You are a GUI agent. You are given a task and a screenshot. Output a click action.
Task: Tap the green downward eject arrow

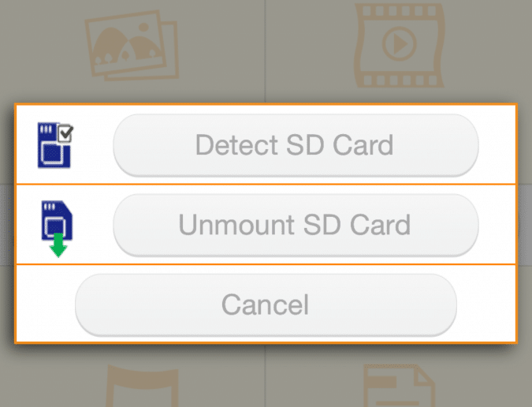point(58,245)
